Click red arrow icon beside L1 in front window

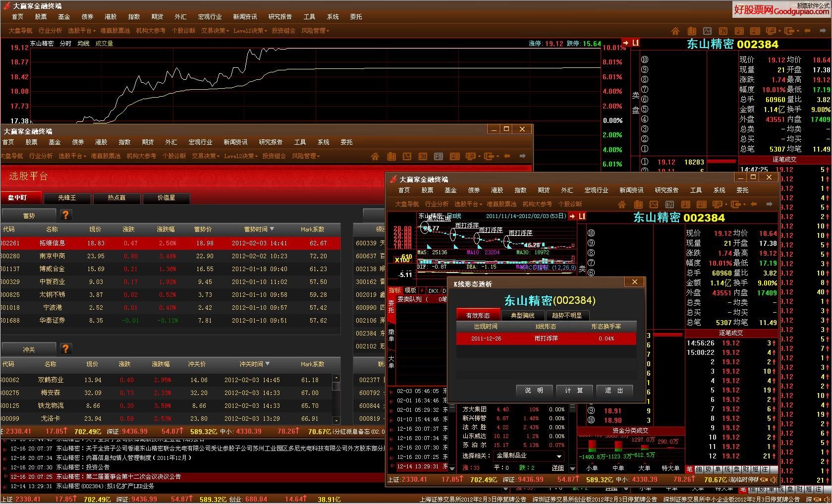click(x=572, y=216)
